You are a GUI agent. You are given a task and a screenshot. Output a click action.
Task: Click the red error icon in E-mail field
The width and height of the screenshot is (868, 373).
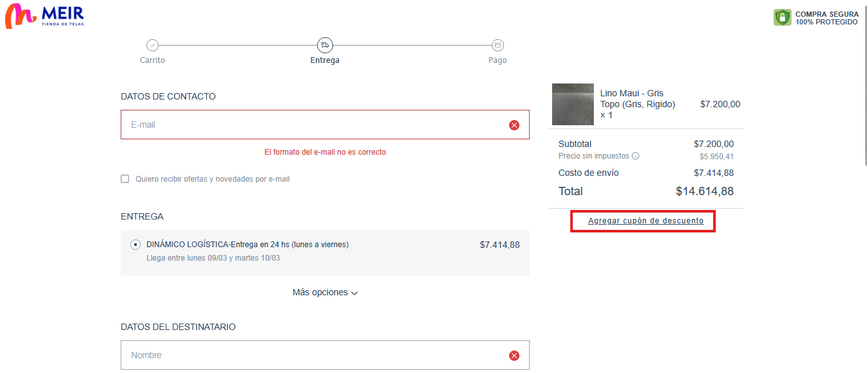(x=514, y=125)
